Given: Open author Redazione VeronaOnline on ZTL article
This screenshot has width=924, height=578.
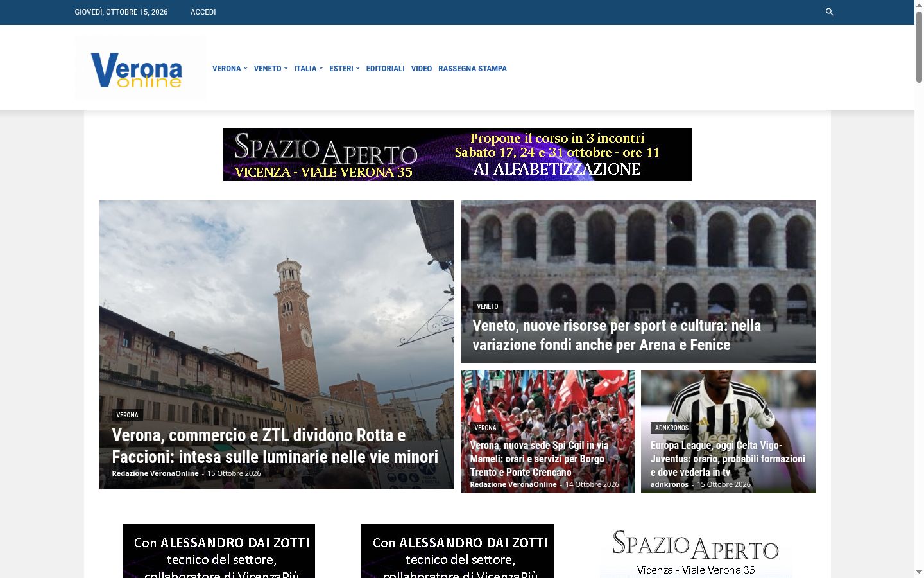Looking at the screenshot, I should pyautogui.click(x=155, y=473).
